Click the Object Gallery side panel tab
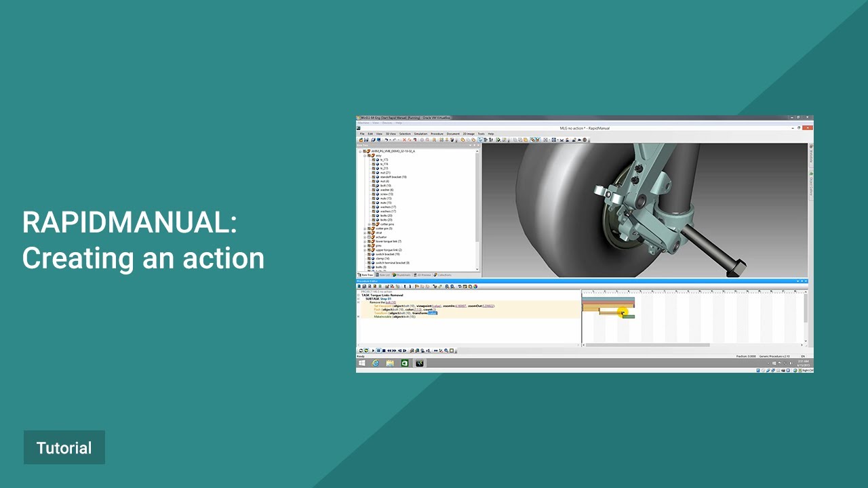Screen dimensions: 868x488 (x=810, y=185)
